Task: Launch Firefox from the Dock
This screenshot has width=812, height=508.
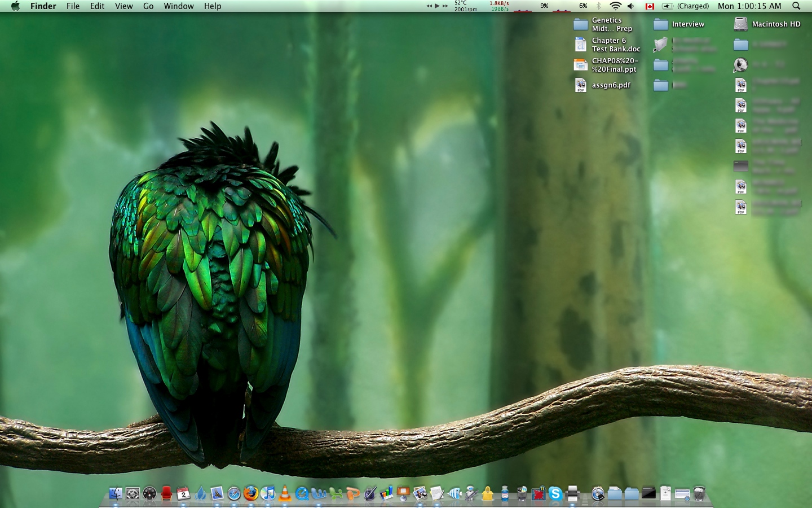Action: click(251, 493)
